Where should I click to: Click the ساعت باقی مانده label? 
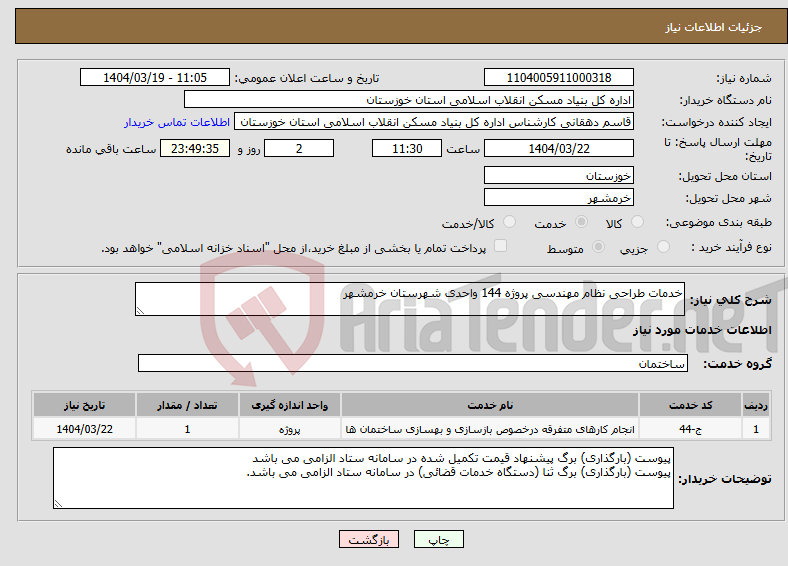[x=111, y=149]
